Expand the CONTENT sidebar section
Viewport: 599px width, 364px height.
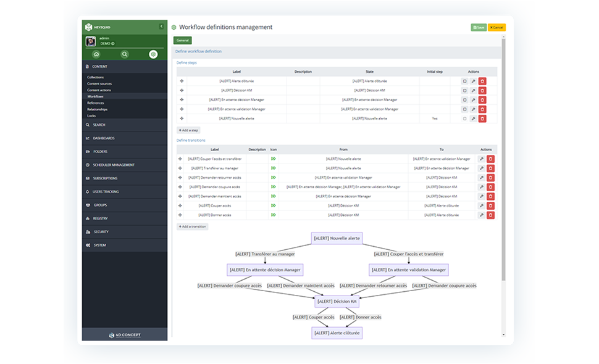[125, 67]
